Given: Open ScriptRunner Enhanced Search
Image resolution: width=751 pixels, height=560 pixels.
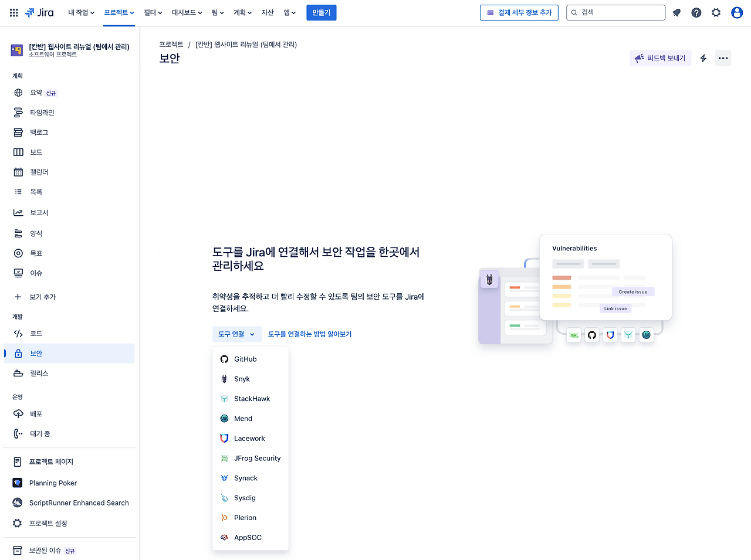Looking at the screenshot, I should (x=69, y=503).
